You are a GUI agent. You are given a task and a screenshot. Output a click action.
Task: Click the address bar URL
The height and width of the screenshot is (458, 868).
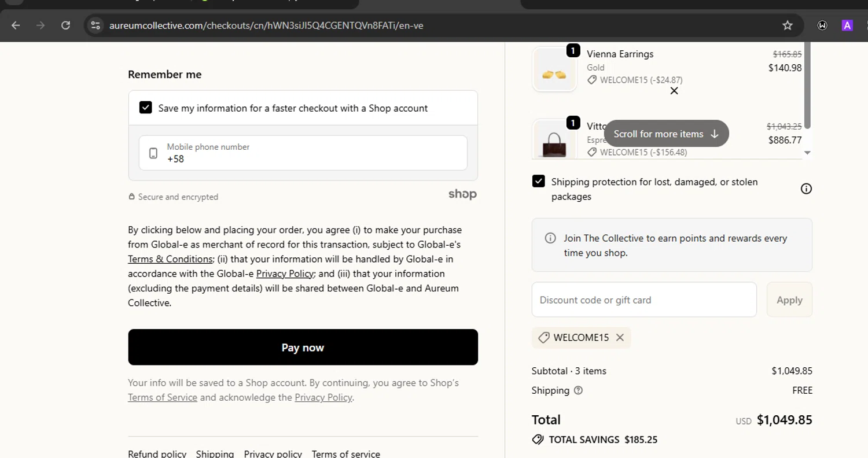tap(266, 25)
